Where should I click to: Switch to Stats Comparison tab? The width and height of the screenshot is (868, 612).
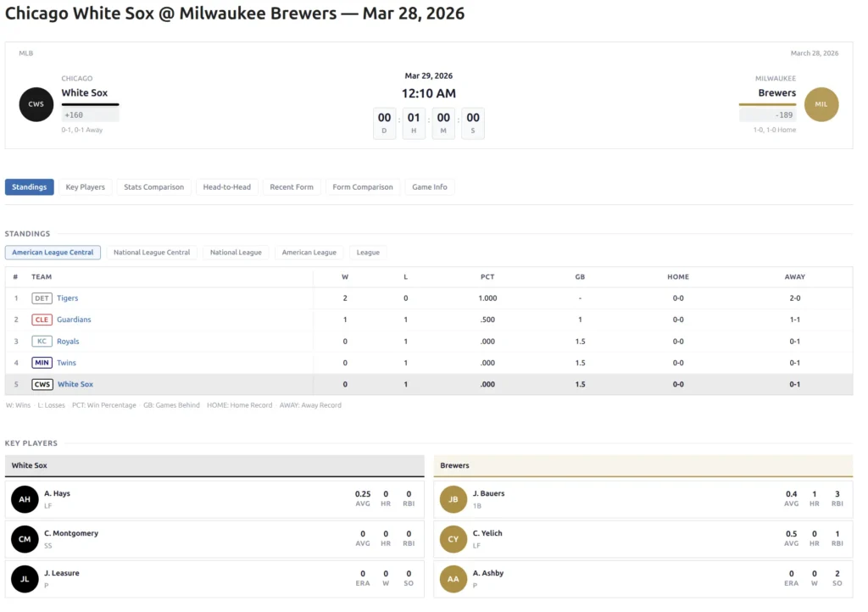pyautogui.click(x=154, y=187)
